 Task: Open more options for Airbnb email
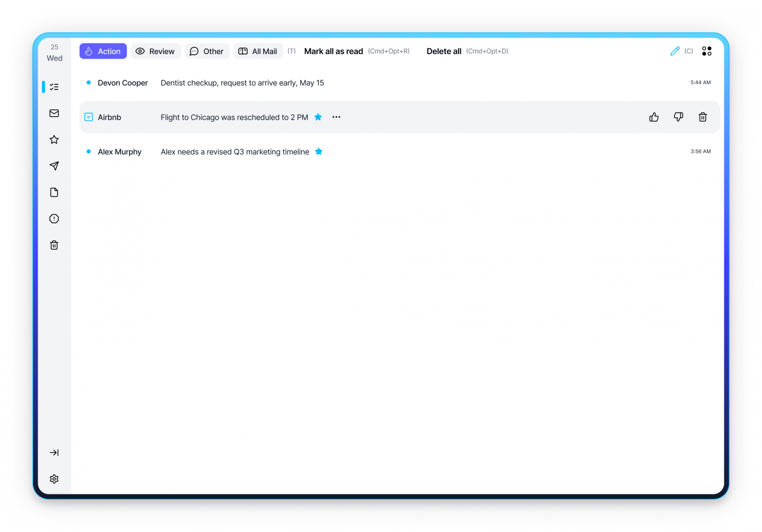pyautogui.click(x=336, y=117)
